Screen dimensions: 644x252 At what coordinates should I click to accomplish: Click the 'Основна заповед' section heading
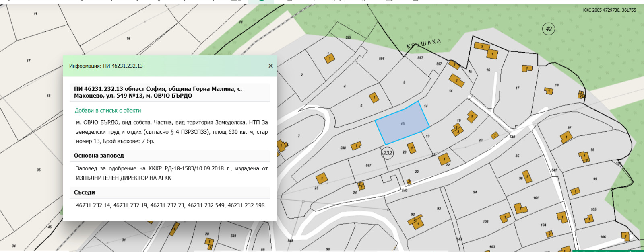coord(99,156)
